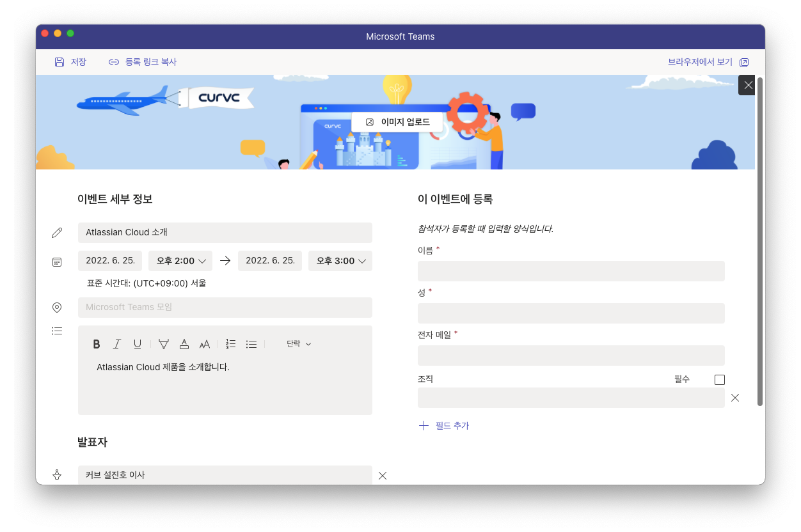Insert a bulleted list
Screen dimensions: 801x532
251,344
